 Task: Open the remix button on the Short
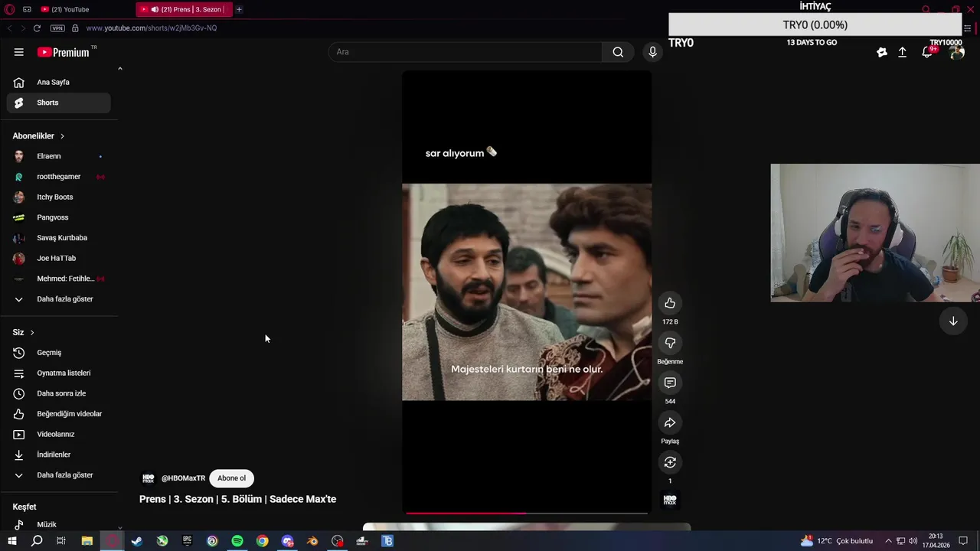[x=670, y=462]
